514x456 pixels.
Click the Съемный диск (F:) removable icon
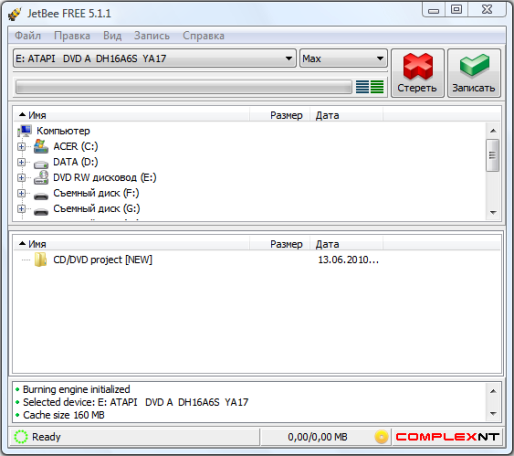click(x=41, y=196)
